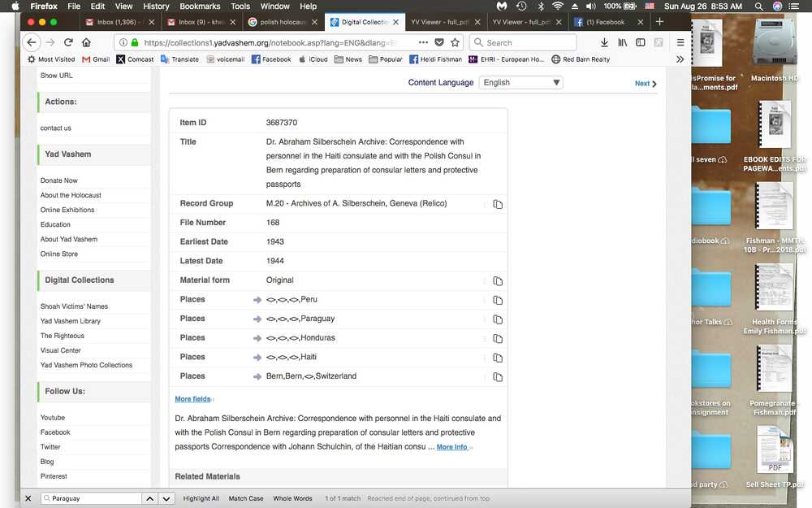Open the Pocket save icon in the address bar
Image resolution: width=812 pixels, height=508 pixels.
pyautogui.click(x=439, y=42)
